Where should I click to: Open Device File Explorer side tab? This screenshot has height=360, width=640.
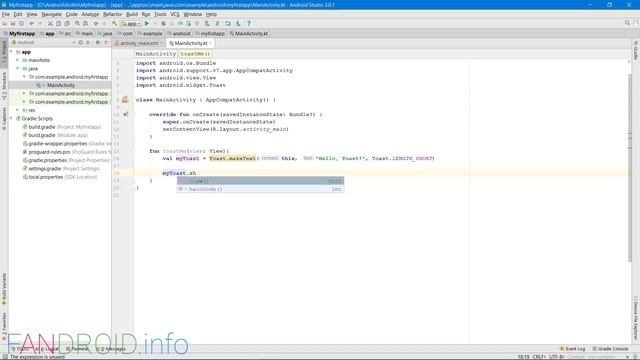point(636,318)
